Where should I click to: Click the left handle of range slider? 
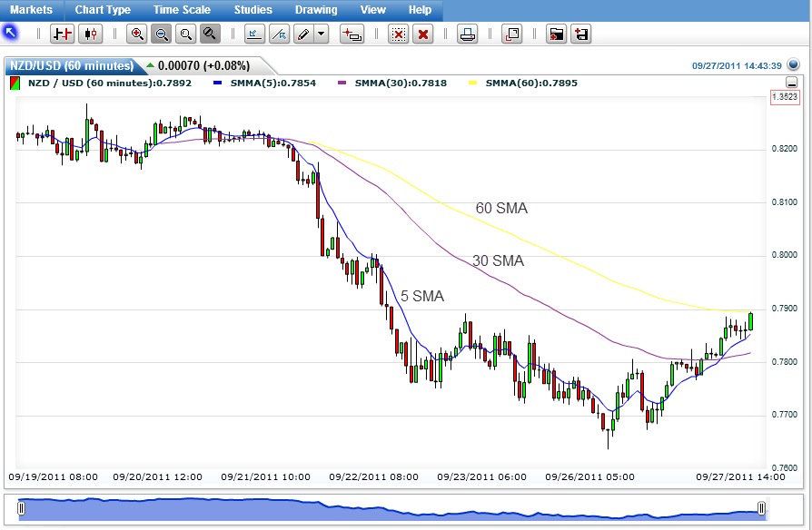click(21, 508)
